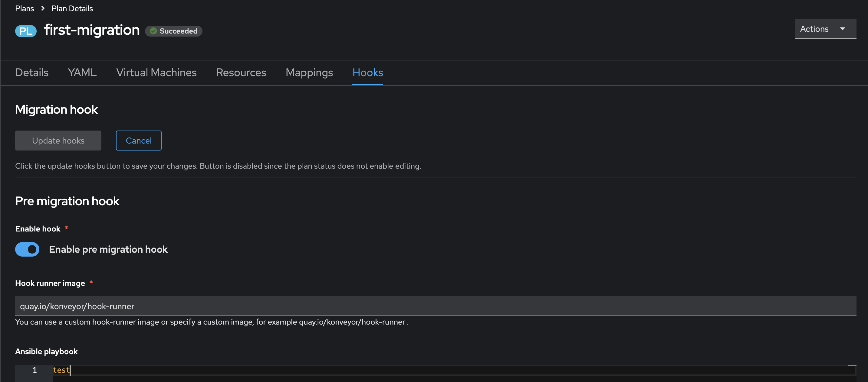Switch to the Details tab
This screenshot has width=868, height=382.
[x=32, y=73]
